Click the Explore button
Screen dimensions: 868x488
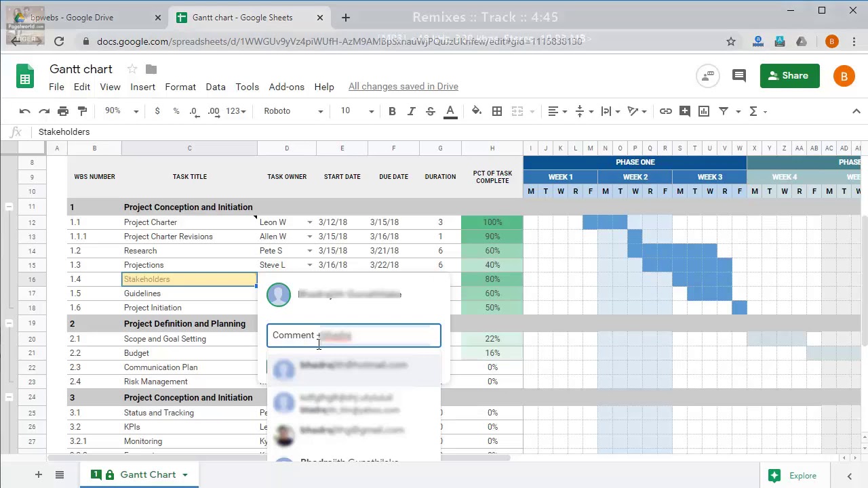[793, 476]
